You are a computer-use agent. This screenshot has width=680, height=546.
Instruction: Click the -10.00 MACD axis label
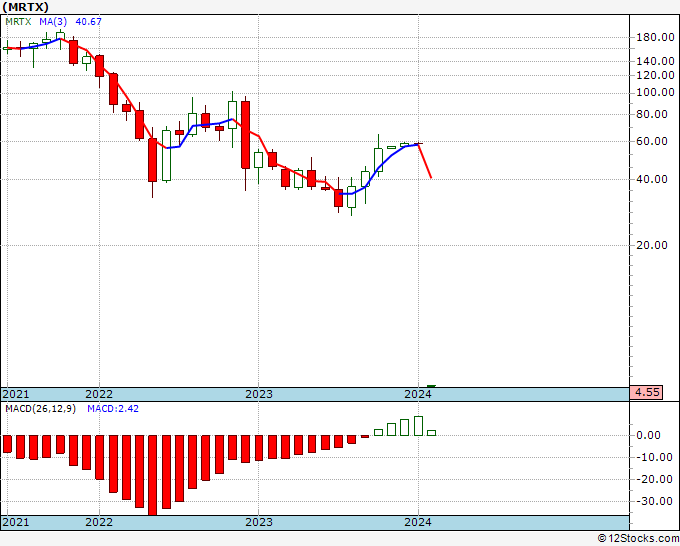(655, 457)
